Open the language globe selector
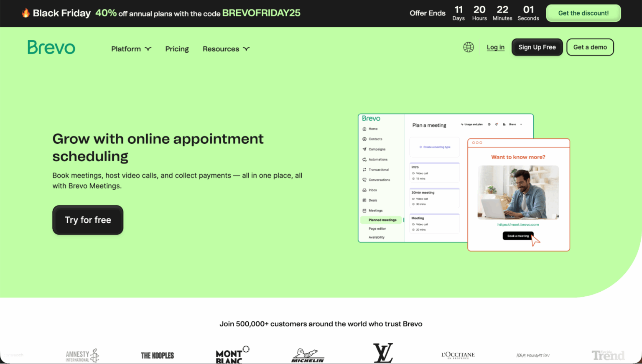This screenshot has height=364, width=642. (x=469, y=47)
